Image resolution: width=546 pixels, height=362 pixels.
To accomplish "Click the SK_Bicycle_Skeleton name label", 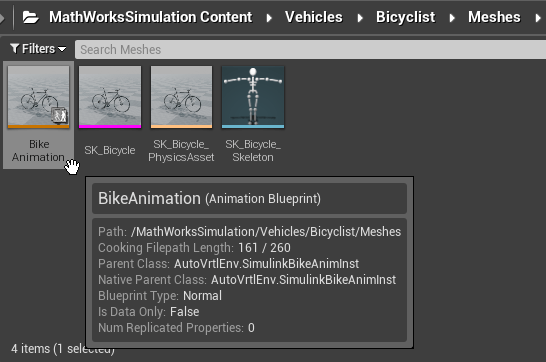I will [253, 150].
